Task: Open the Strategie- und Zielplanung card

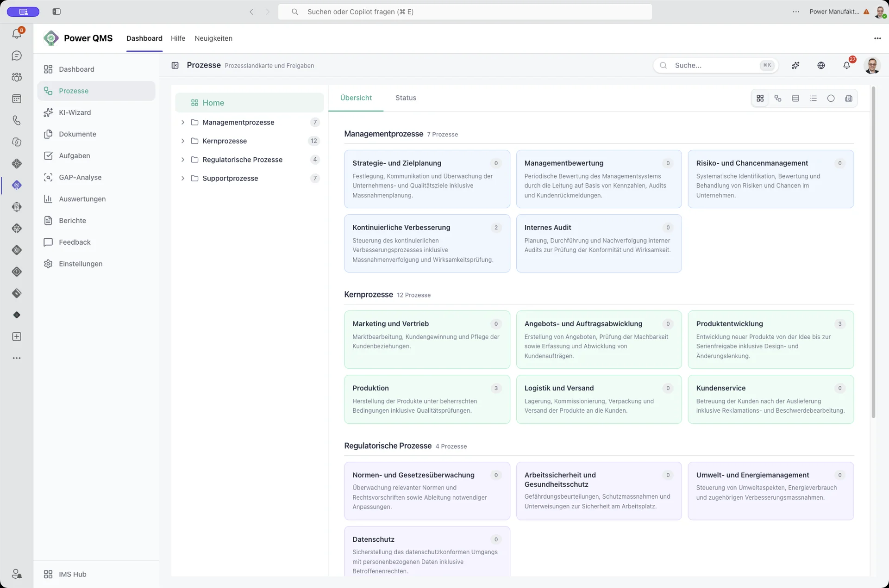Action: pyautogui.click(x=427, y=179)
